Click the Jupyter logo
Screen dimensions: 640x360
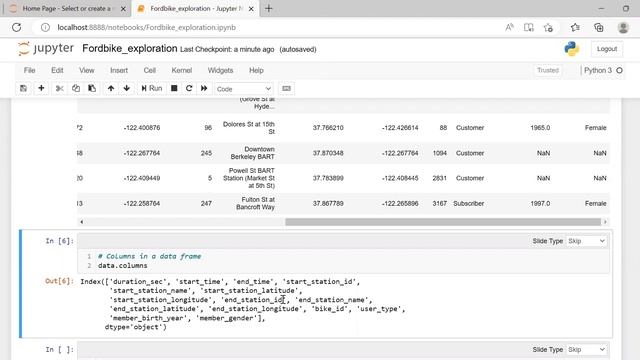(x=46, y=49)
